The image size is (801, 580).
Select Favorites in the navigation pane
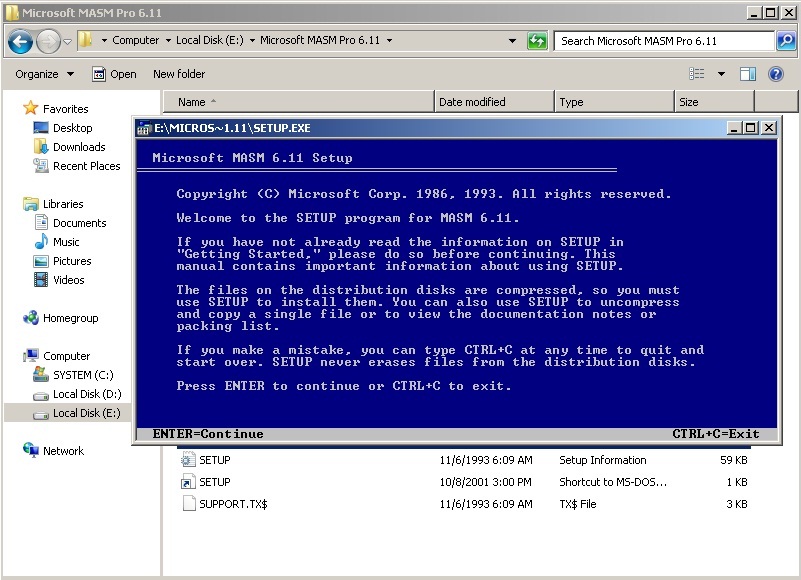pos(65,109)
